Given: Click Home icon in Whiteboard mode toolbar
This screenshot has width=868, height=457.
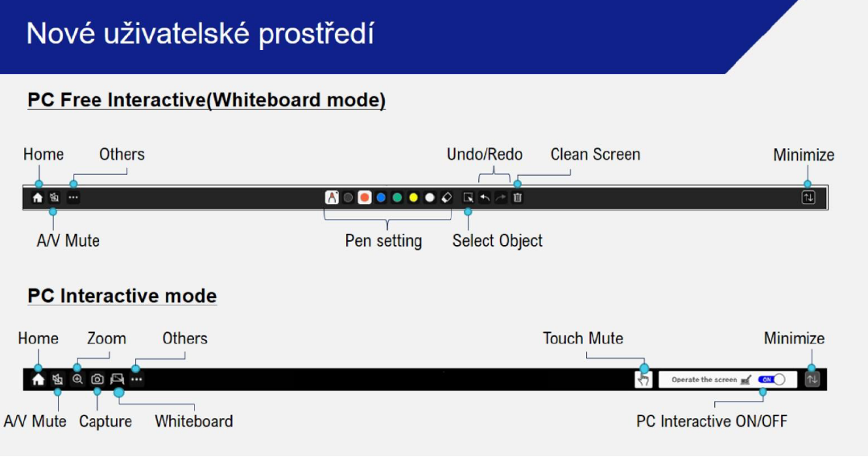Looking at the screenshot, I should pos(37,197).
